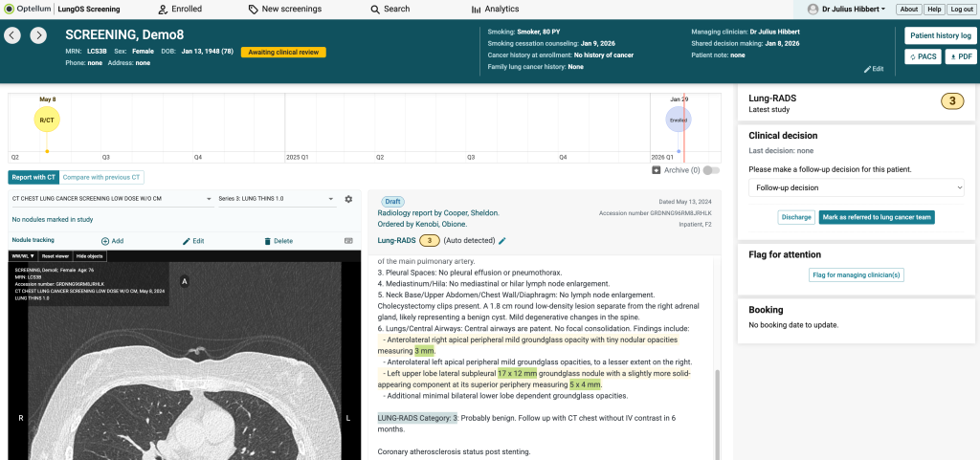Click the Archive box icon

(x=656, y=170)
